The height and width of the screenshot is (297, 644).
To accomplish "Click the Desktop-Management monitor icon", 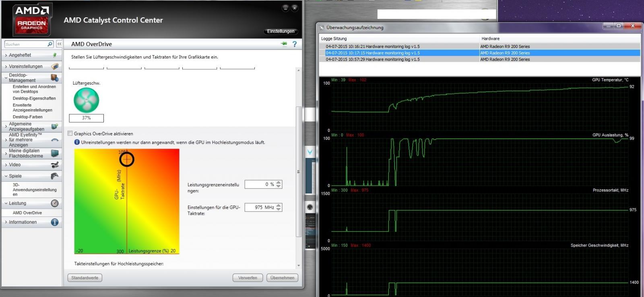I will (55, 77).
